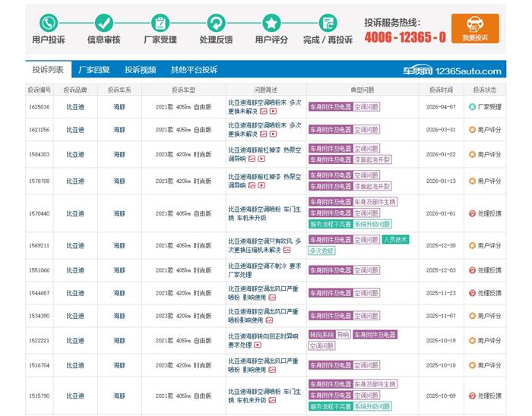532x416 pixels.
Task: Select the 投诉列表 tab
Action: 48,70
